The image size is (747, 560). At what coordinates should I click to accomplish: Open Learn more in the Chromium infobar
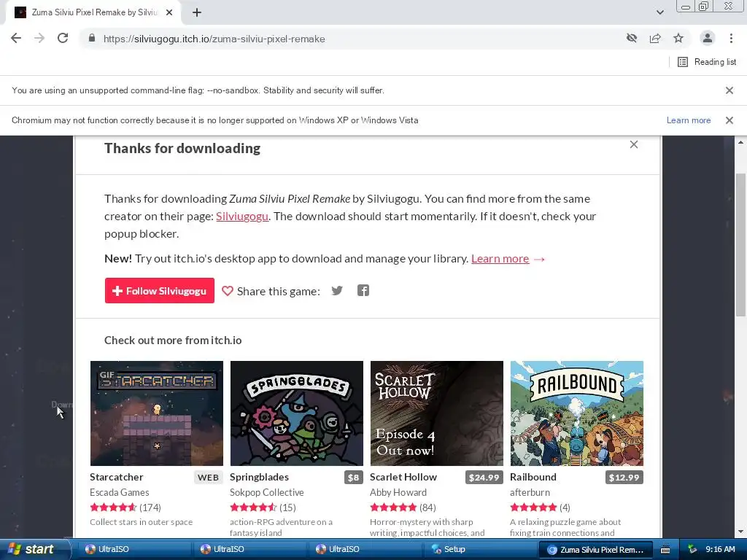pyautogui.click(x=689, y=120)
